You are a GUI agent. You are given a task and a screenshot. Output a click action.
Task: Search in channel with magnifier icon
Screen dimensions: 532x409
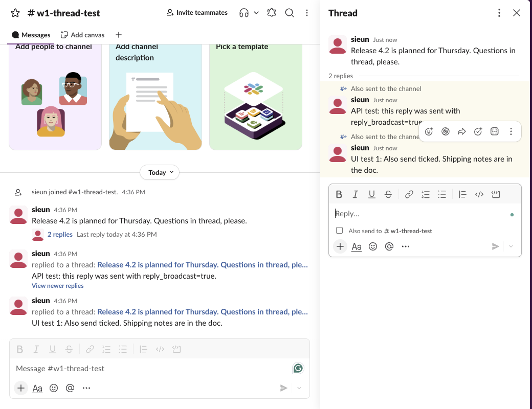point(290,13)
